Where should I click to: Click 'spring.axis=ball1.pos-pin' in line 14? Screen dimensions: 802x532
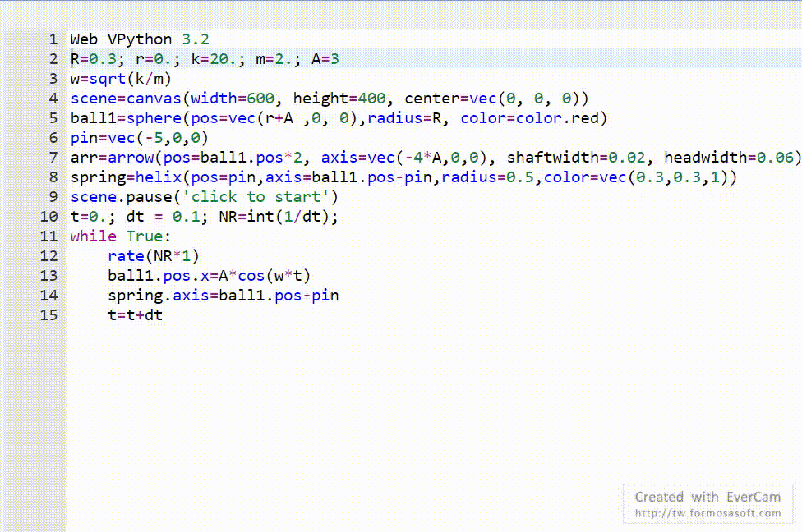(x=223, y=296)
